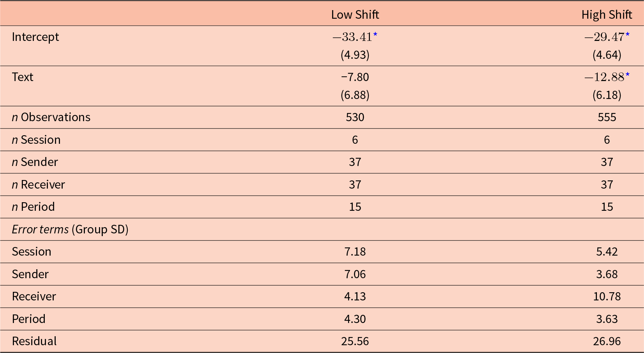Select the 530 observations value
This screenshot has height=353, width=644.
click(355, 117)
